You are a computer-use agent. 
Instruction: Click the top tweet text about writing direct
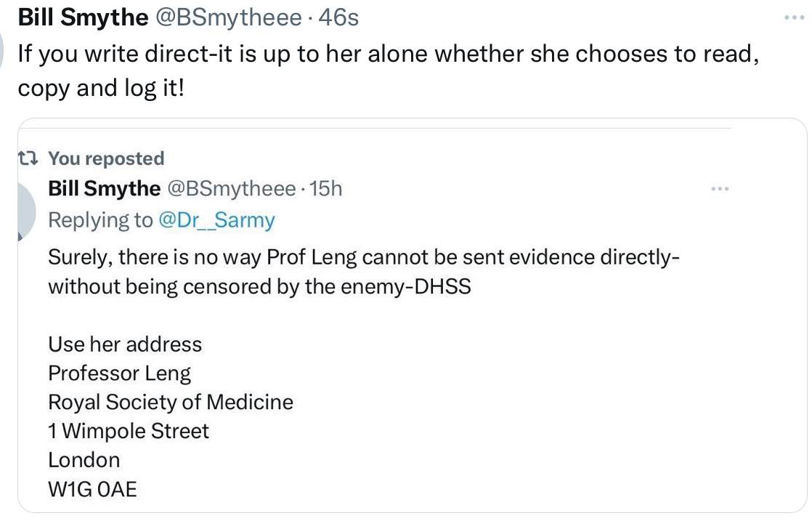(x=389, y=71)
